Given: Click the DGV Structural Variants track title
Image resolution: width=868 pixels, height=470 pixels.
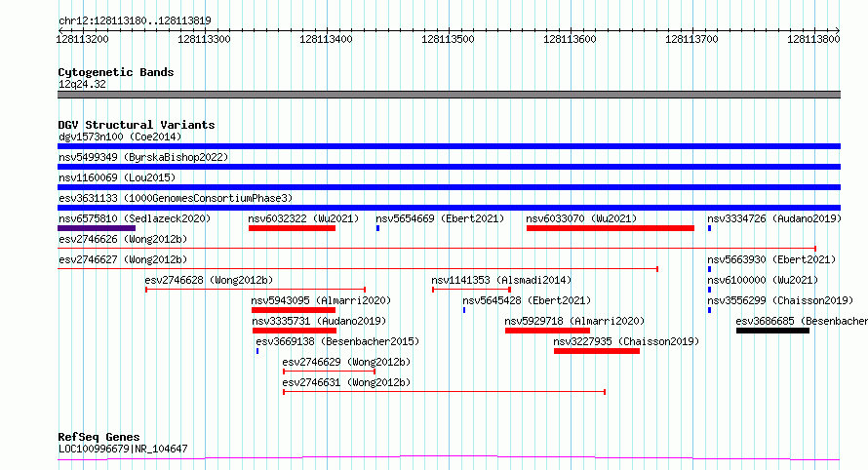Looking at the screenshot, I should [137, 125].
